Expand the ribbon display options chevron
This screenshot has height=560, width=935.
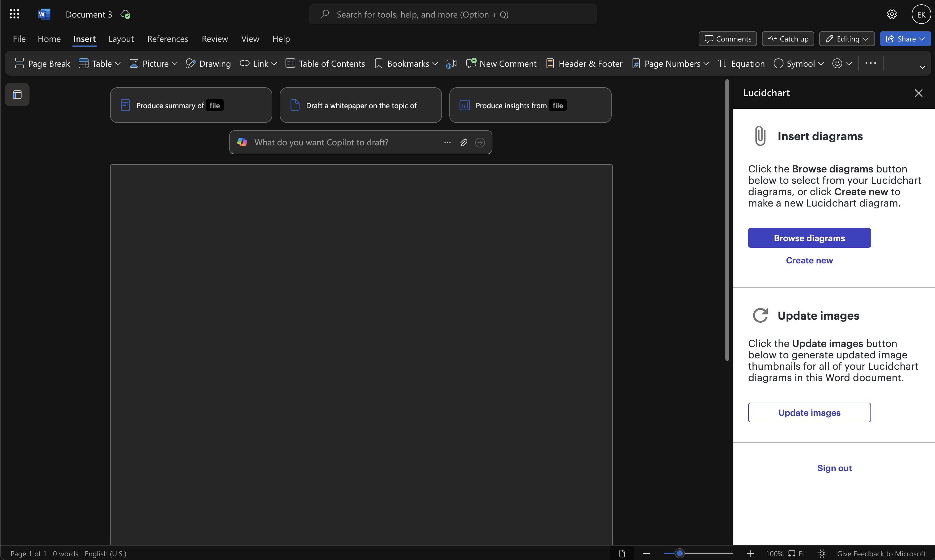(x=922, y=67)
